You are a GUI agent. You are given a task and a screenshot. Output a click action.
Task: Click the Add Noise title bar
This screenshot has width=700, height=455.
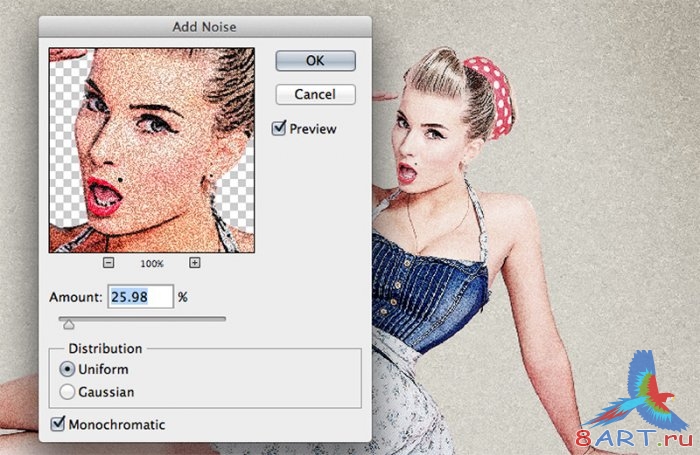coord(205,27)
